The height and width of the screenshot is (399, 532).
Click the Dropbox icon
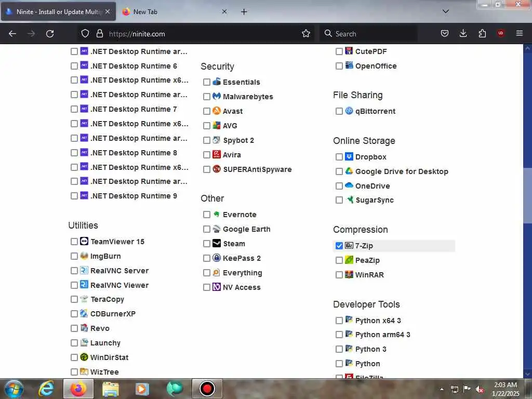click(349, 156)
